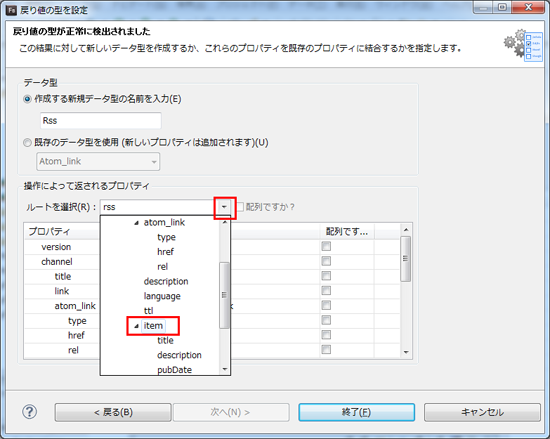The image size is (550, 439).
Task: Click the Flash Builder title bar icon
Action: click(12, 10)
